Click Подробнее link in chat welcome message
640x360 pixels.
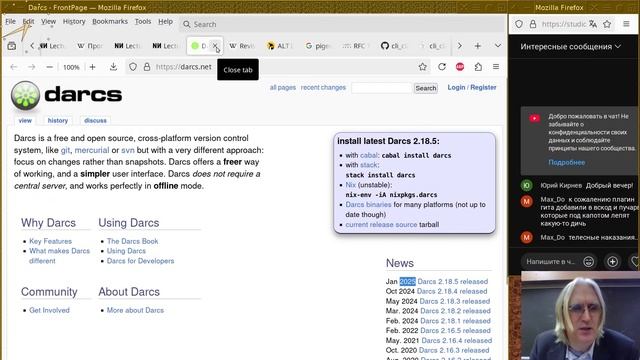pos(567,162)
